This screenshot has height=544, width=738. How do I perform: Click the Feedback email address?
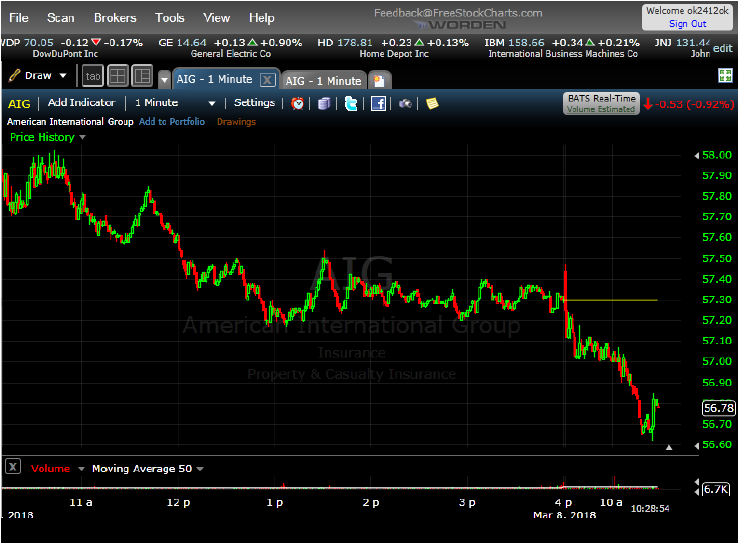pyautogui.click(x=458, y=13)
